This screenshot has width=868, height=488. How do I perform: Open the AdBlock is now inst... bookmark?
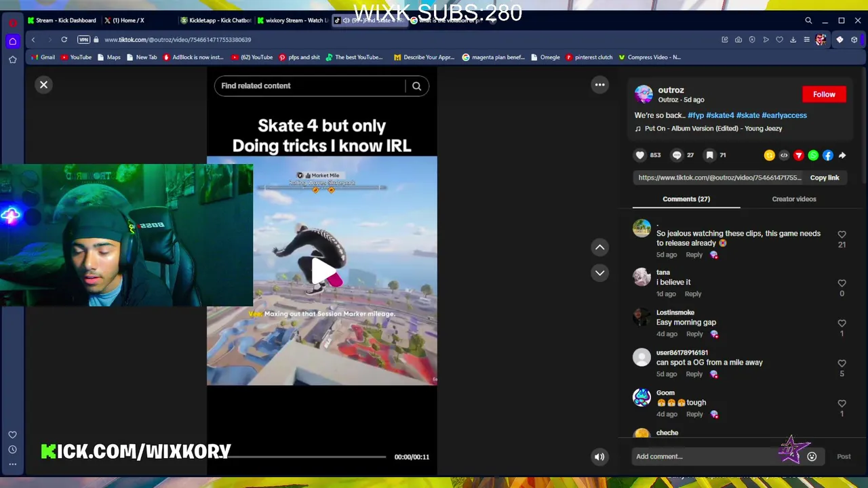[193, 58]
